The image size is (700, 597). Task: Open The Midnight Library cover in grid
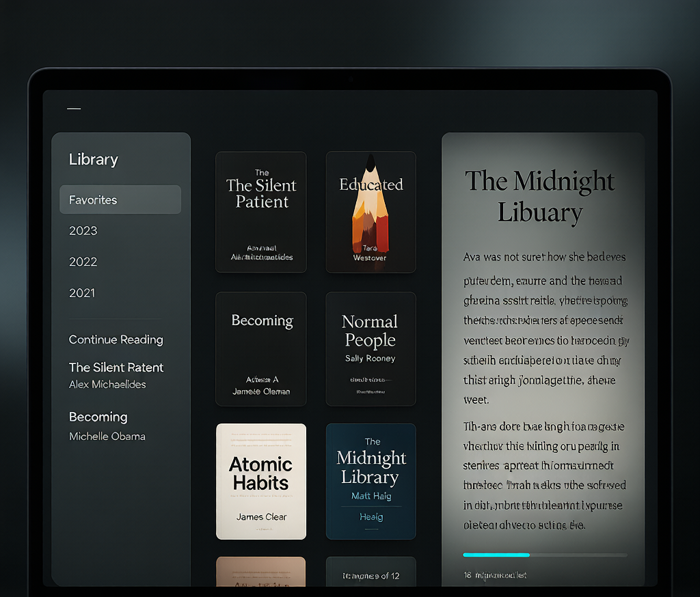click(371, 482)
